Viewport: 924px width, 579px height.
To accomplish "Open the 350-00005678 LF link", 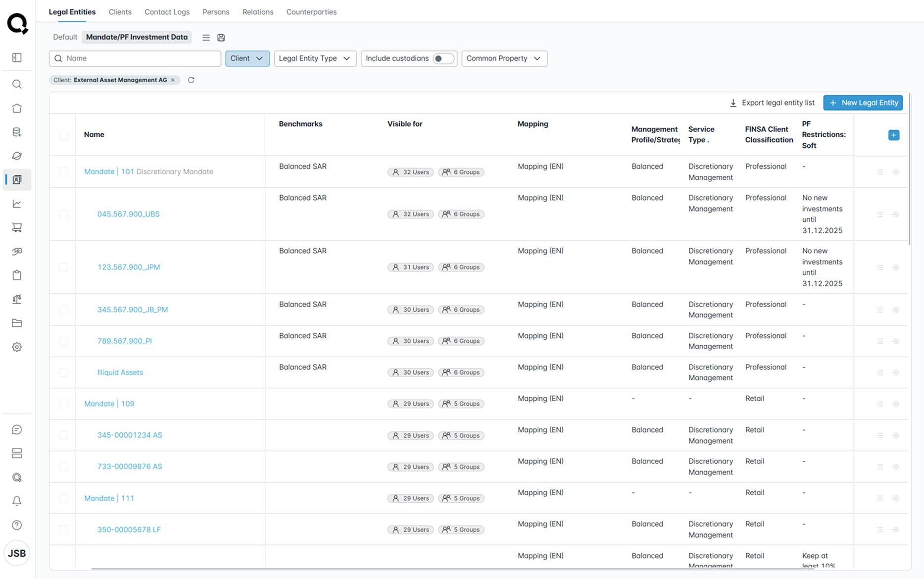I will tap(129, 529).
